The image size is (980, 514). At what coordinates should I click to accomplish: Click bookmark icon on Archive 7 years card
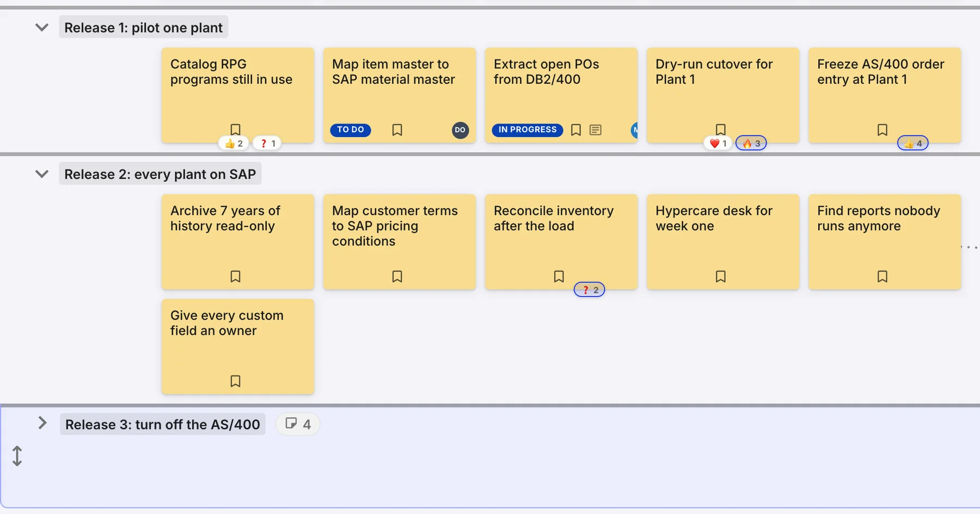[x=235, y=277]
